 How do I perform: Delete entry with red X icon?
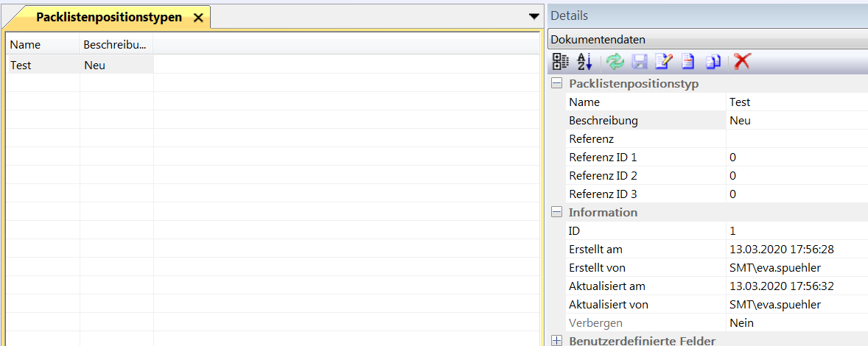click(742, 62)
